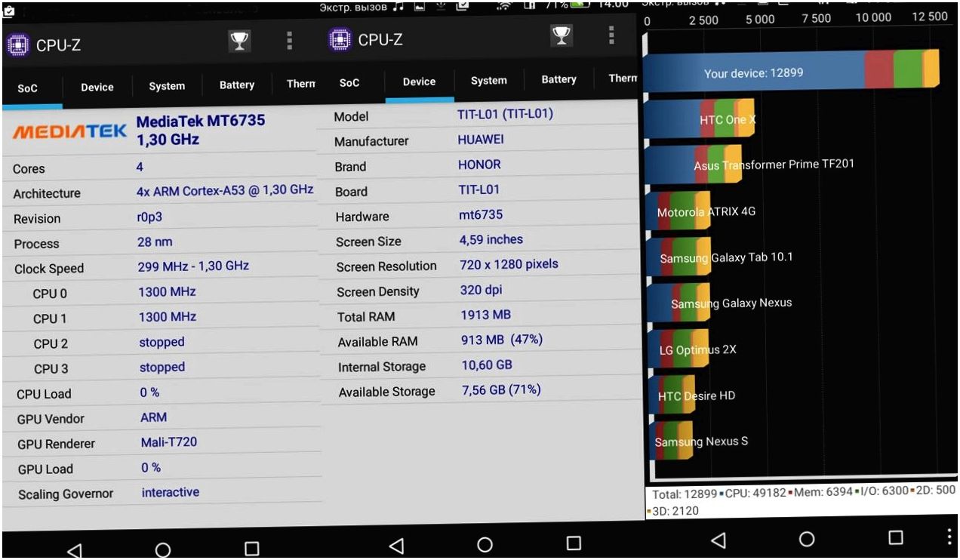Open the three-dot menu beside benchmark navigation bar
This screenshot has height=560, width=960.
tap(949, 537)
